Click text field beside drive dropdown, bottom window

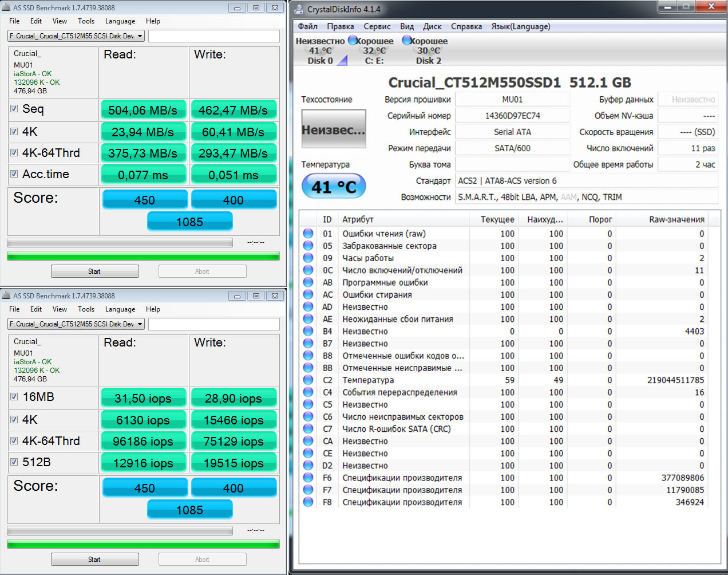click(x=214, y=324)
